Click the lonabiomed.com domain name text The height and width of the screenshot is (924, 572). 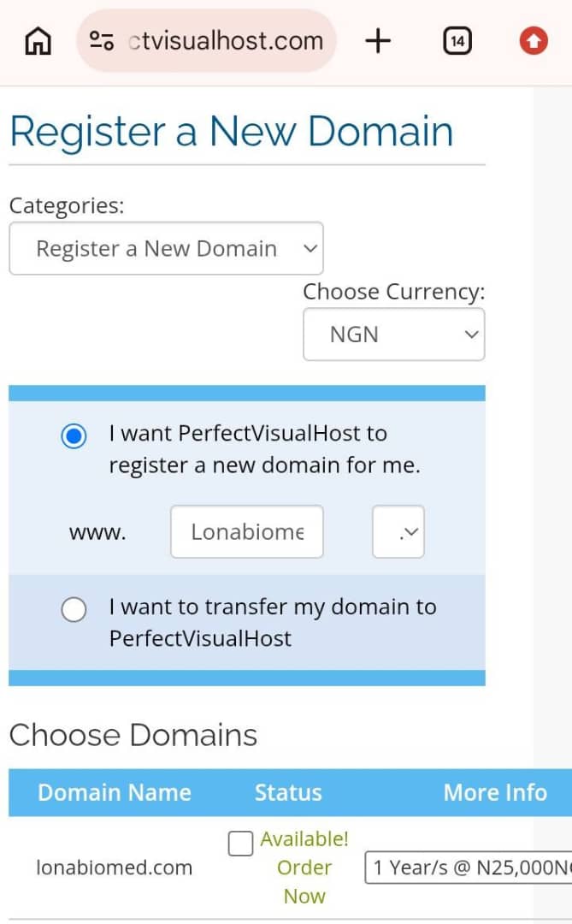click(115, 868)
